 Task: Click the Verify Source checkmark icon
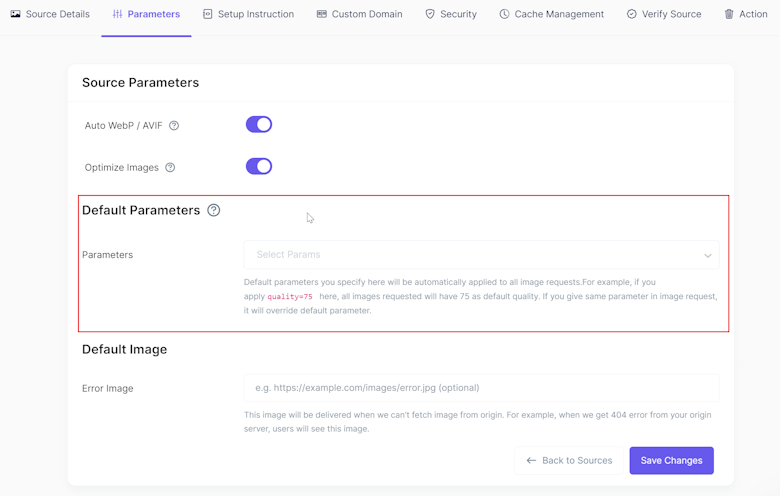coord(631,14)
